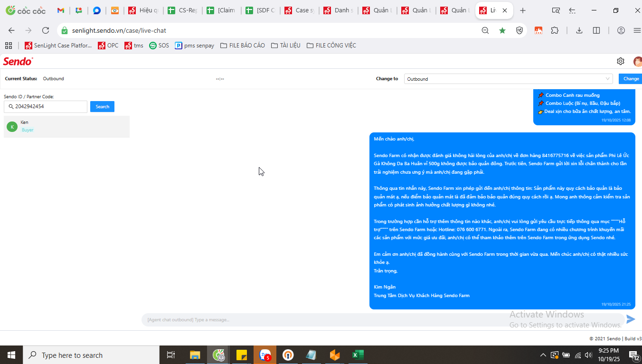The height and width of the screenshot is (364, 642).
Task: Open TÀI LIỆU bookmark folder
Action: click(286, 46)
